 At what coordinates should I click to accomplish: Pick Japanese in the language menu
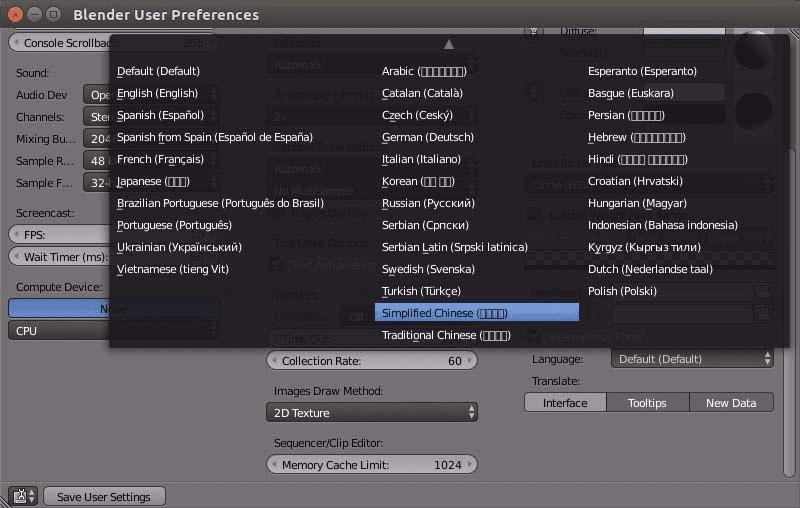153,181
